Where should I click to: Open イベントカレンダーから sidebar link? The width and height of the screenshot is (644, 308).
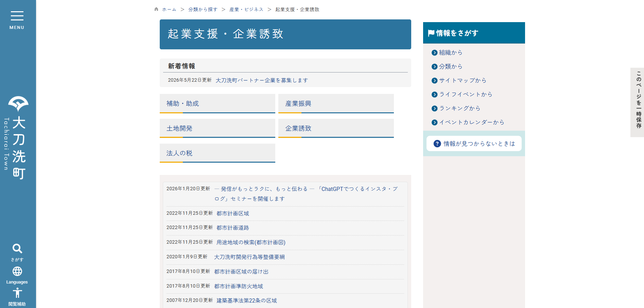coord(472,122)
